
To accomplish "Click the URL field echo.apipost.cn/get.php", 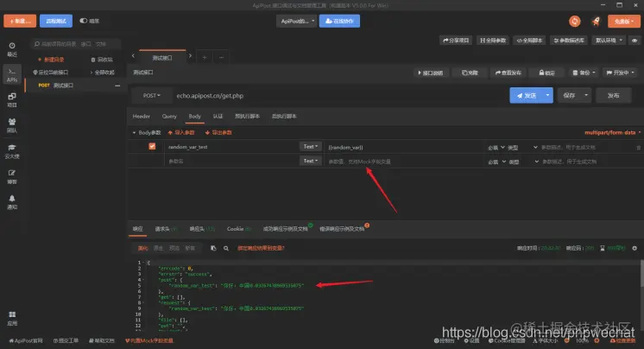I will (x=339, y=95).
